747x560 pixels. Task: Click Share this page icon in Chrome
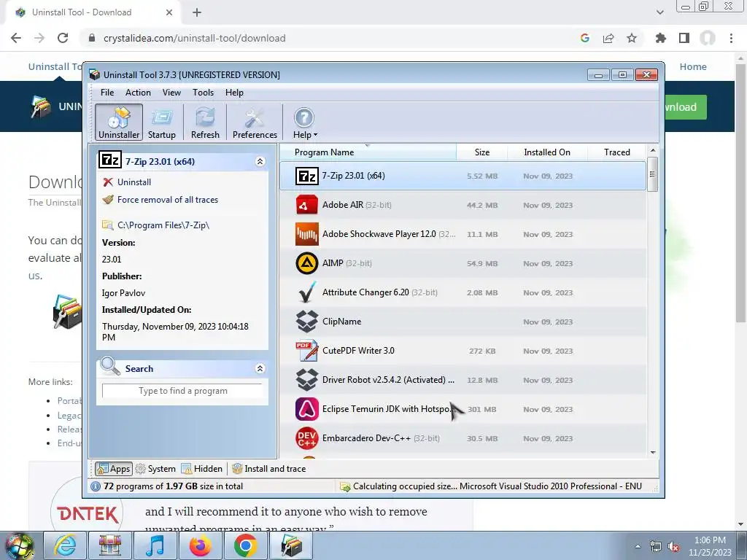coord(608,38)
